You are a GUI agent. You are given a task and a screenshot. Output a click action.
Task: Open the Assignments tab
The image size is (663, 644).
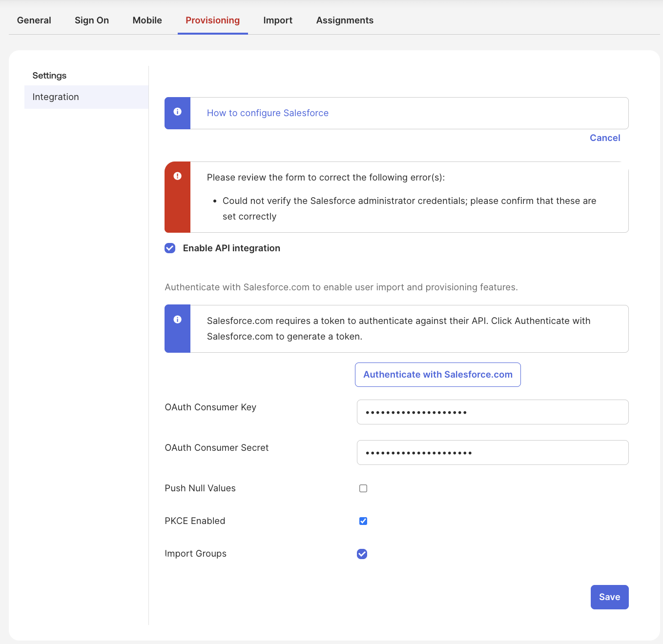[x=345, y=20]
